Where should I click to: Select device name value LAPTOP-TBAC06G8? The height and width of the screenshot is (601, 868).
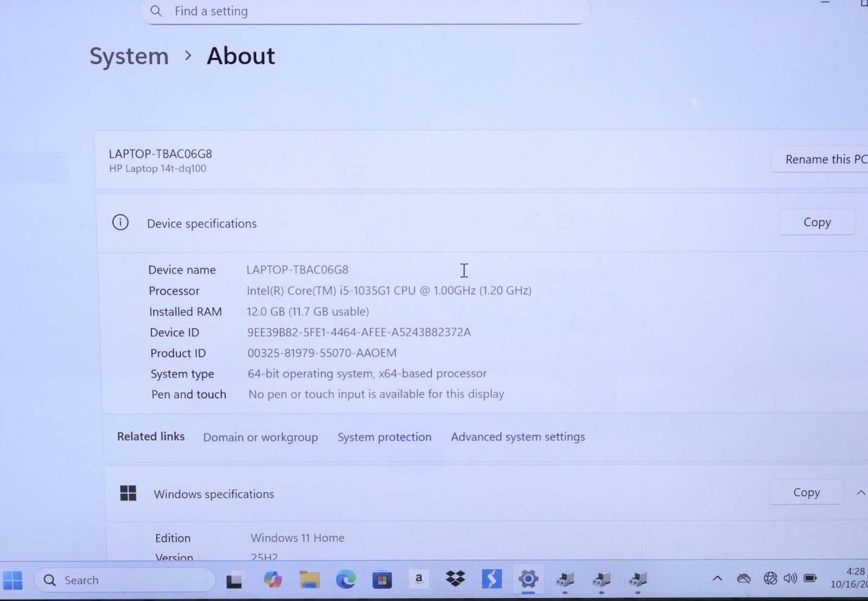[297, 270]
